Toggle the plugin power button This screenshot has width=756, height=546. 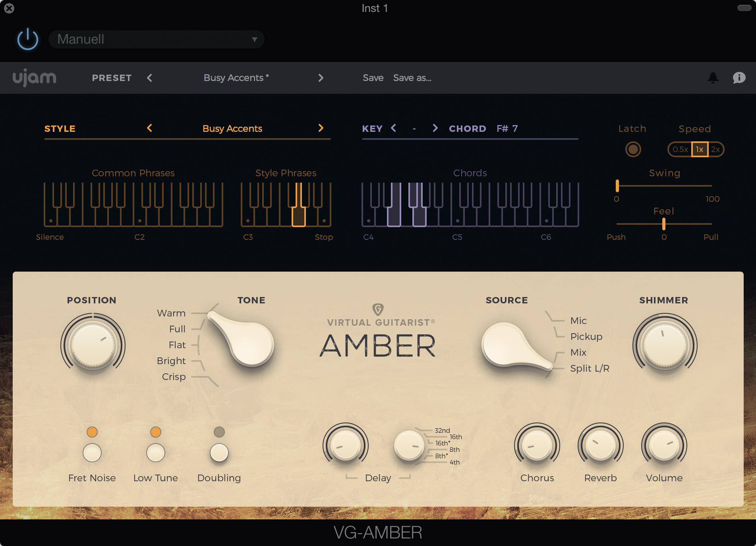(x=28, y=39)
